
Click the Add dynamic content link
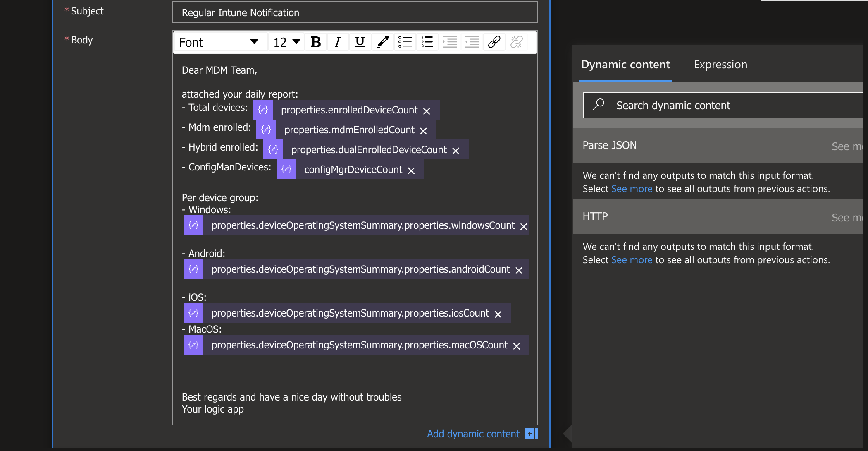473,434
